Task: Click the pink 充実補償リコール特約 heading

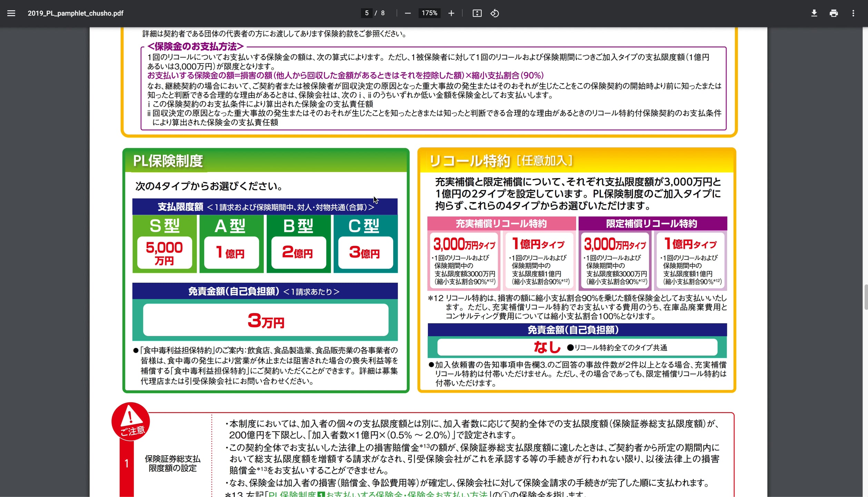Action: point(501,224)
